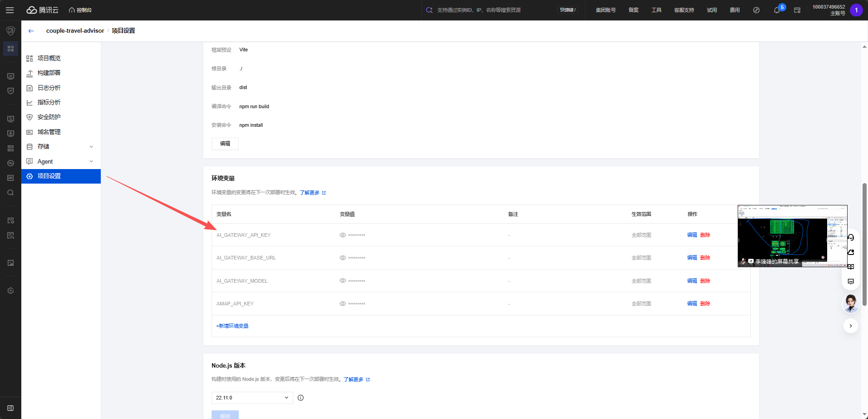Open the shared screen thumbnail preview
This screenshot has width=868, height=419.
tap(792, 236)
